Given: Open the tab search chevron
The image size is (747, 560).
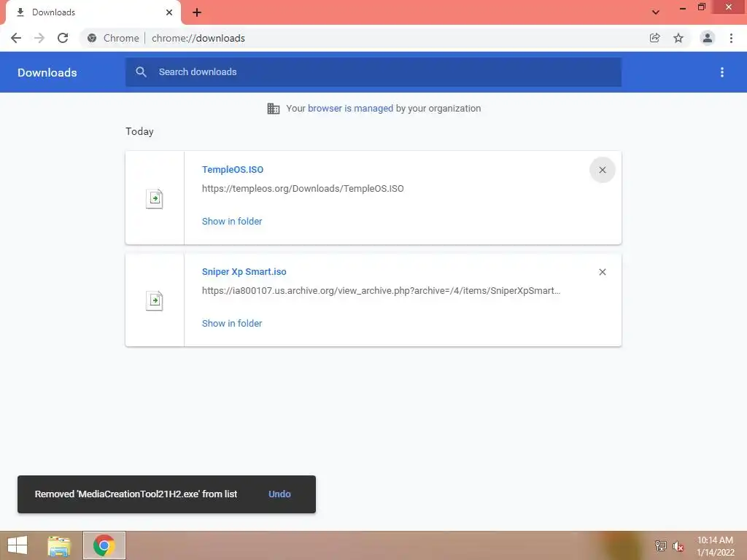Looking at the screenshot, I should tap(656, 12).
